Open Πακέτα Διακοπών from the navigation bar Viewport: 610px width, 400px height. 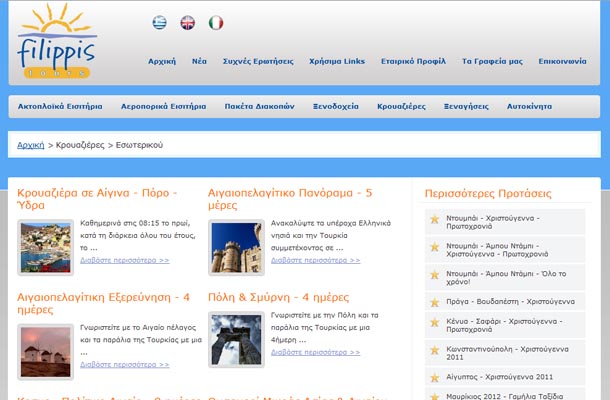[261, 106]
